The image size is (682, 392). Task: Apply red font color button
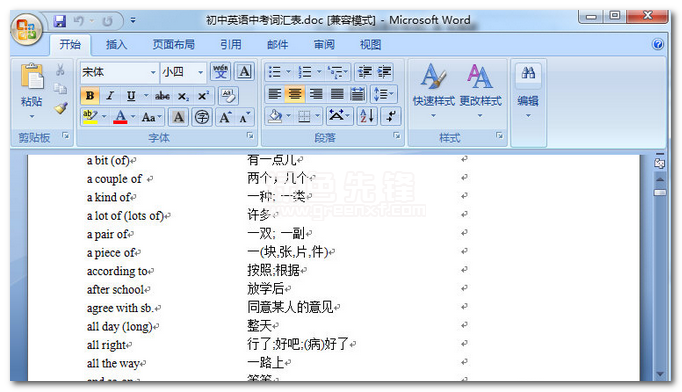[120, 117]
